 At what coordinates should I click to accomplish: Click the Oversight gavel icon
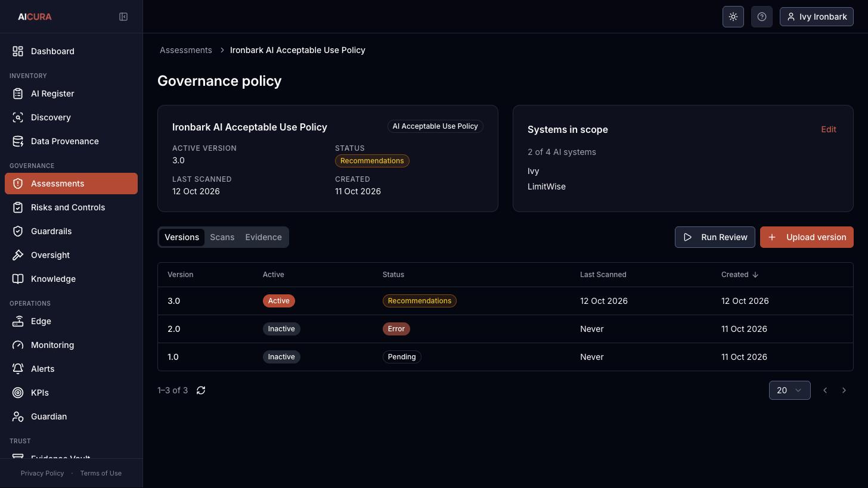pos(18,255)
